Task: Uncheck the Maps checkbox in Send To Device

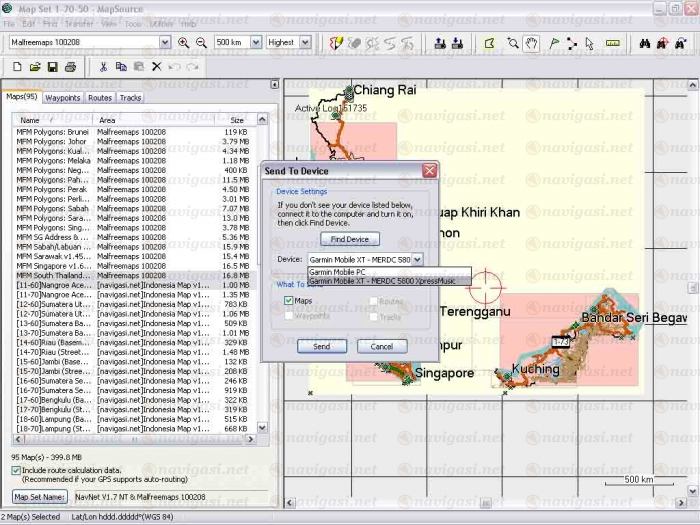Action: coord(288,300)
